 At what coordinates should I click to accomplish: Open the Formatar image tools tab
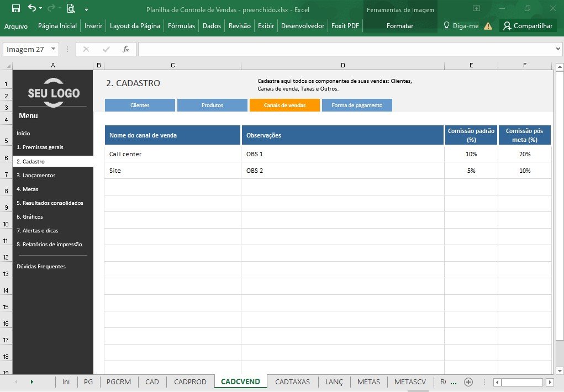click(399, 26)
